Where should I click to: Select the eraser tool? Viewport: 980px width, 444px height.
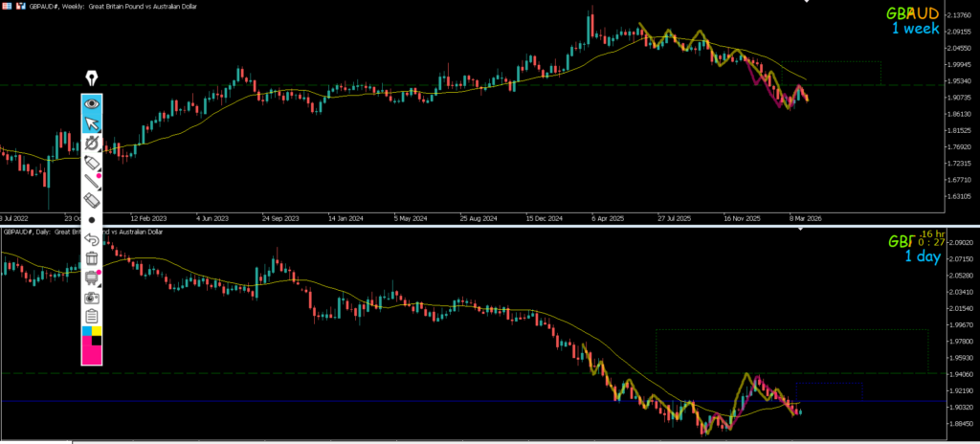point(92,200)
